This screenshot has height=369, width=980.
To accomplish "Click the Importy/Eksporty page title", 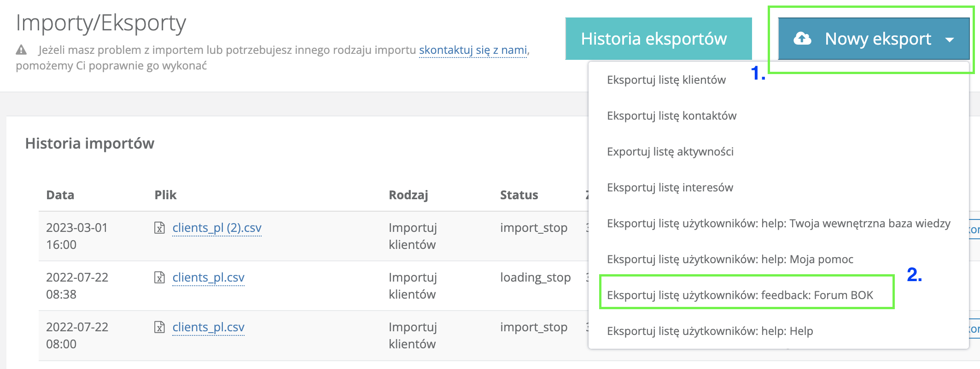I will click(101, 23).
